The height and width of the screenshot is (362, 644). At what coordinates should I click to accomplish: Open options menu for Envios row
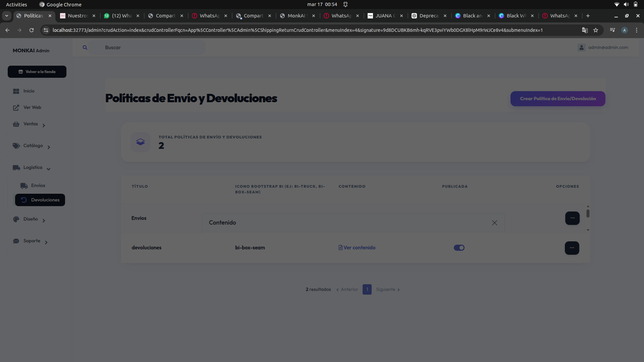(x=572, y=218)
